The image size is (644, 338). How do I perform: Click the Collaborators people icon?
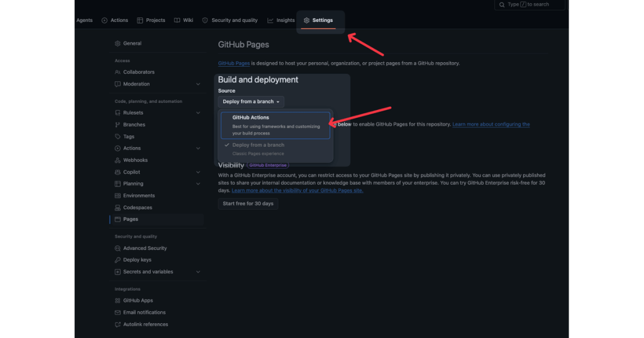118,72
